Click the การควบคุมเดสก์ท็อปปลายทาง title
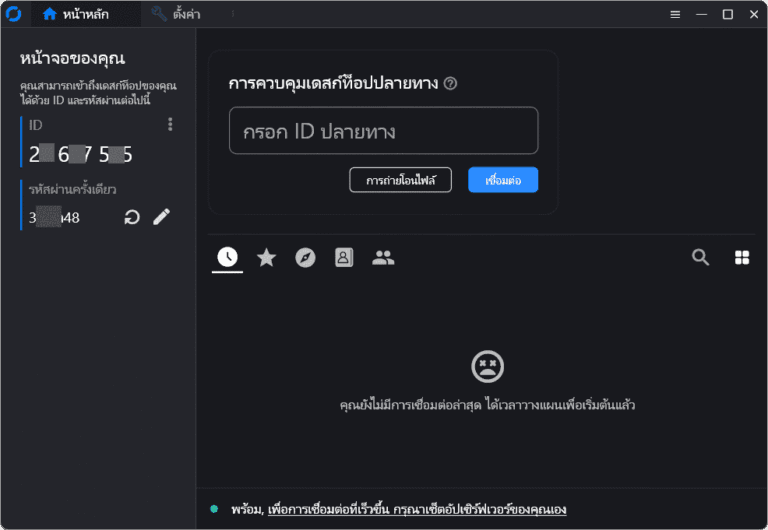The height and width of the screenshot is (530, 768). click(333, 84)
